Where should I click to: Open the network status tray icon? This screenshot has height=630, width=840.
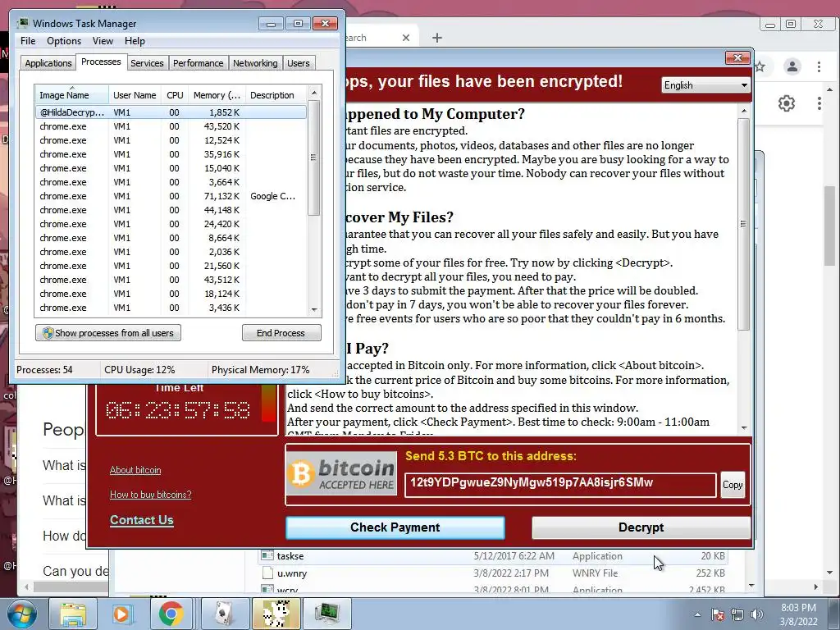tap(737, 615)
